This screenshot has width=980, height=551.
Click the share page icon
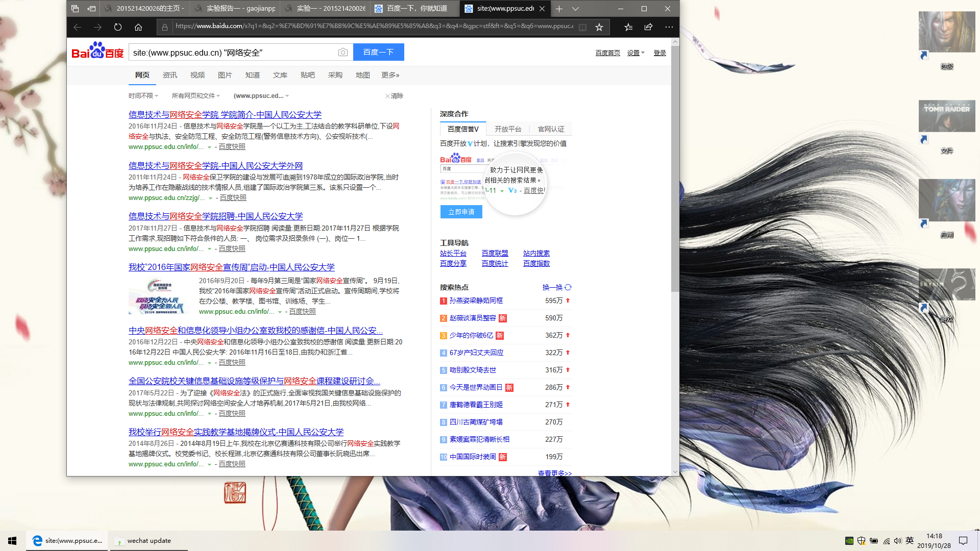pyautogui.click(x=648, y=27)
